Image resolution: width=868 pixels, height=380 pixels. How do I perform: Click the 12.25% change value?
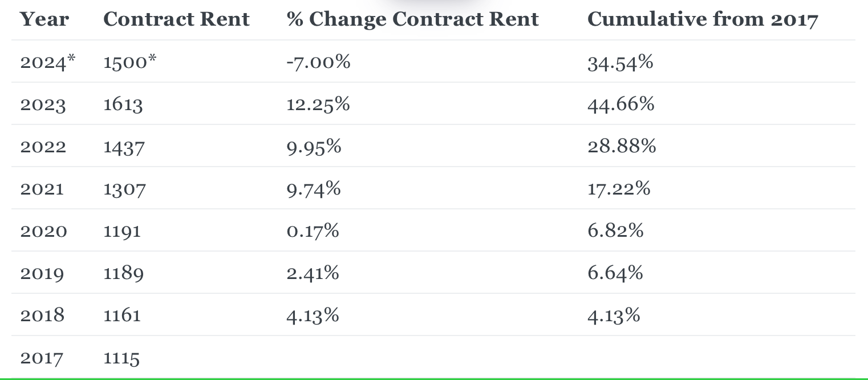[318, 104]
